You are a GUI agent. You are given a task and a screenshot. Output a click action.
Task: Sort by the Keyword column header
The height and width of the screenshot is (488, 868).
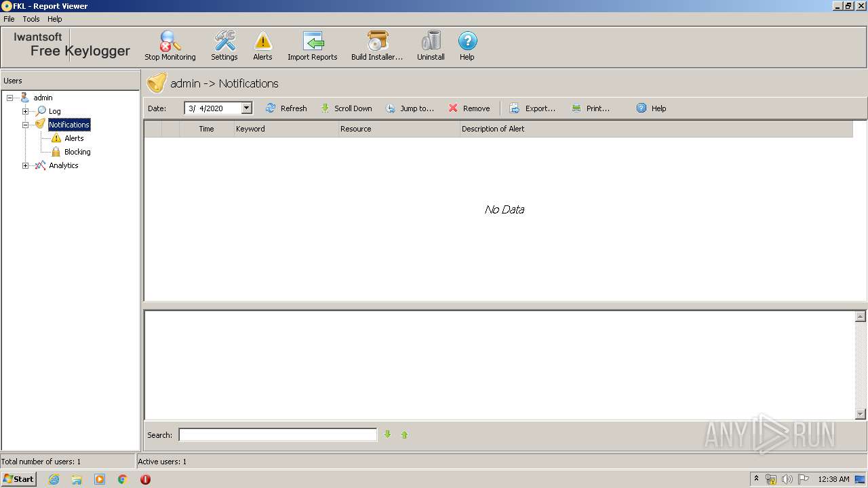coord(286,129)
